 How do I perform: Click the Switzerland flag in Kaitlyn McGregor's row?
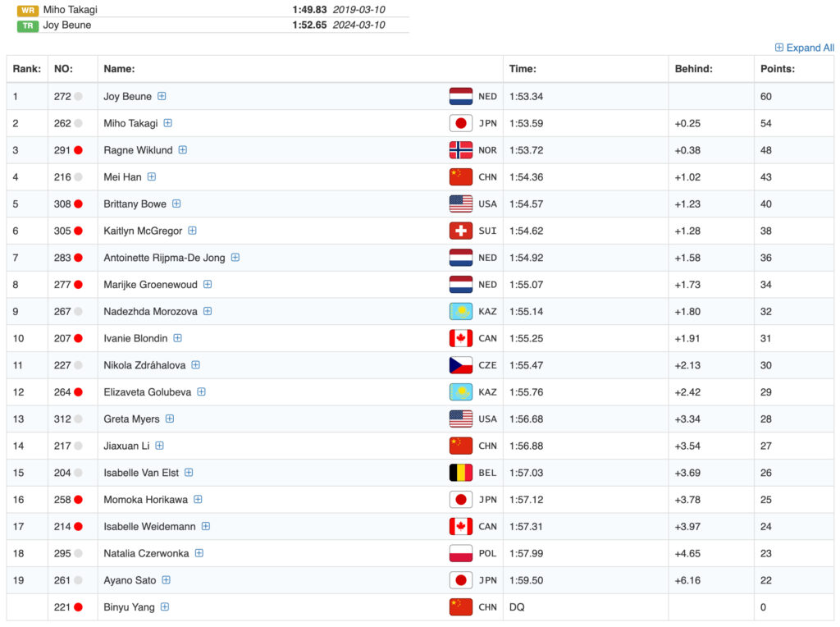pos(460,231)
